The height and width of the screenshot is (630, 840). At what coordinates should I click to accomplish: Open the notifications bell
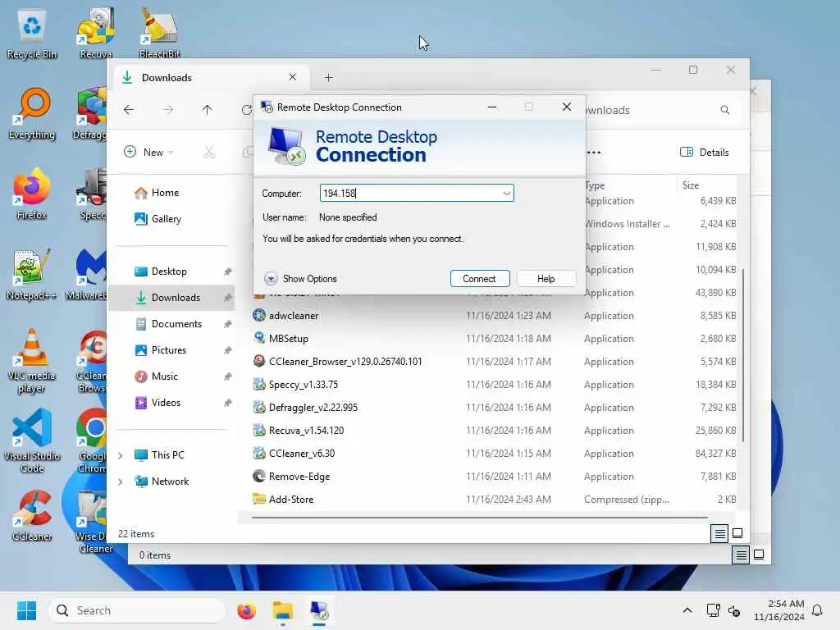tap(817, 610)
